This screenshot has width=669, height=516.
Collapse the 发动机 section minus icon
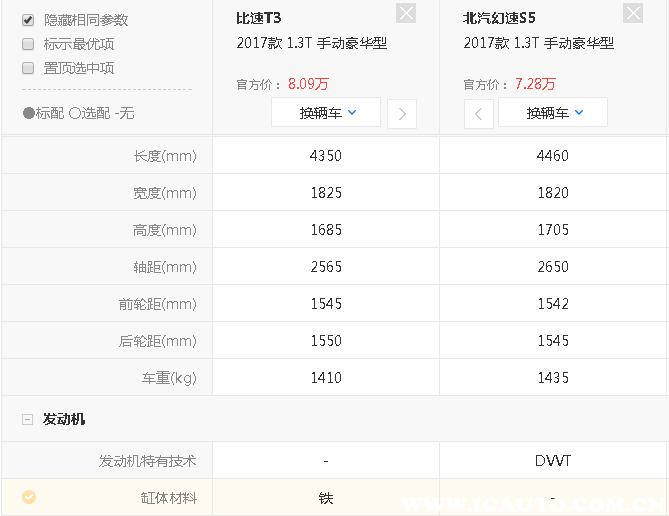click(x=27, y=420)
